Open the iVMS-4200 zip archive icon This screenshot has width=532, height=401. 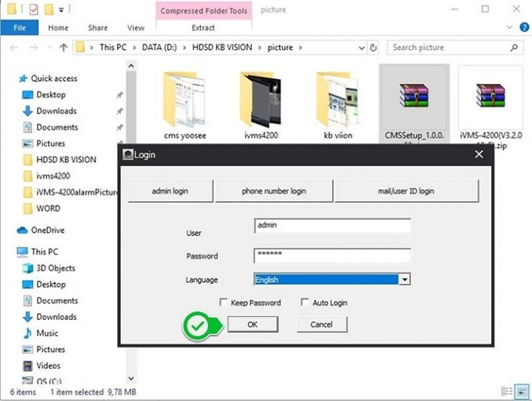[x=490, y=96]
